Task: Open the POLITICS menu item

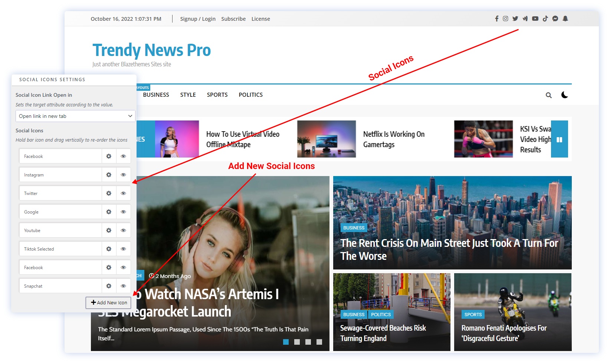Action: 250,95
